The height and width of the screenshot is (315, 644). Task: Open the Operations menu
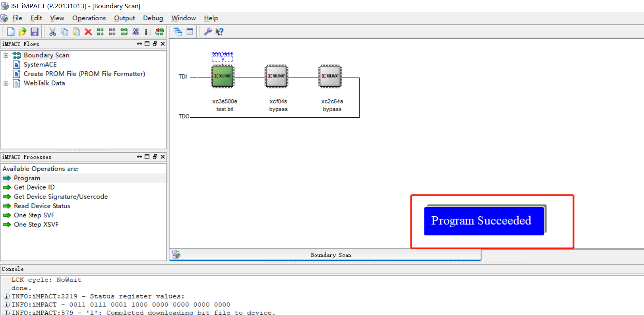[89, 18]
